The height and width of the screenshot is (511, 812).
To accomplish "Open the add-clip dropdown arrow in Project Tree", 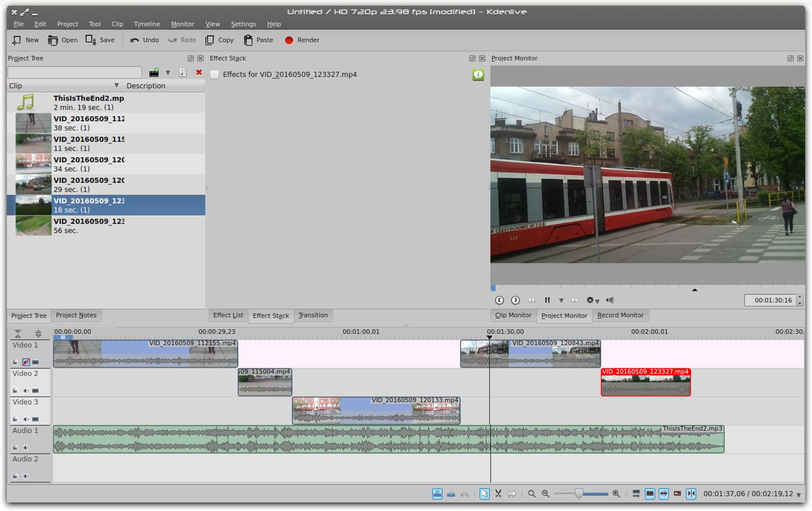I will (167, 73).
